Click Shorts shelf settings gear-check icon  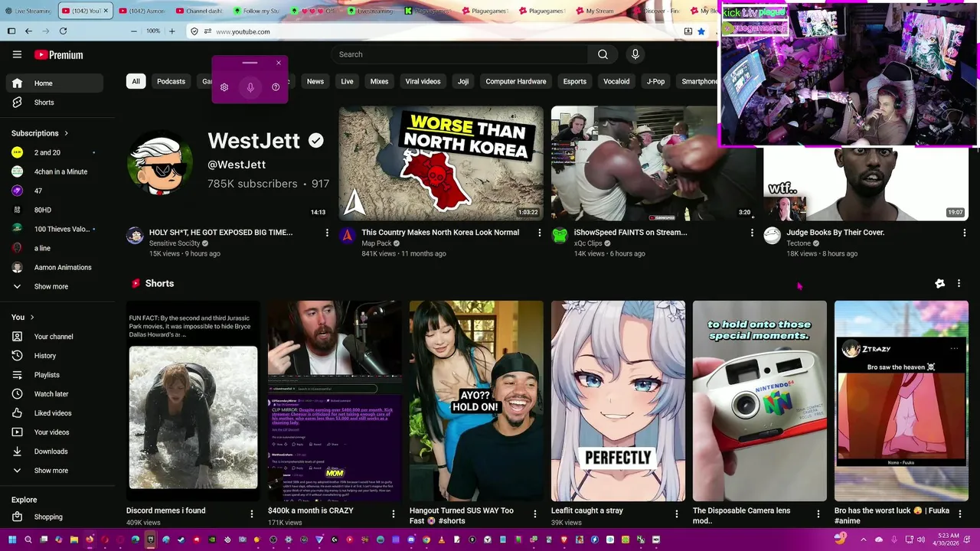[x=939, y=283]
